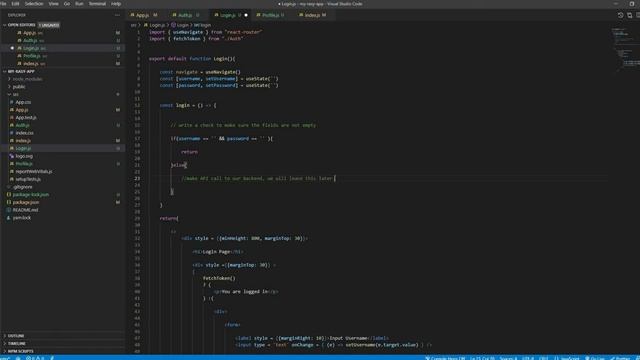Click the line and column position indicator
The height and width of the screenshot is (360, 640).
(x=482, y=358)
